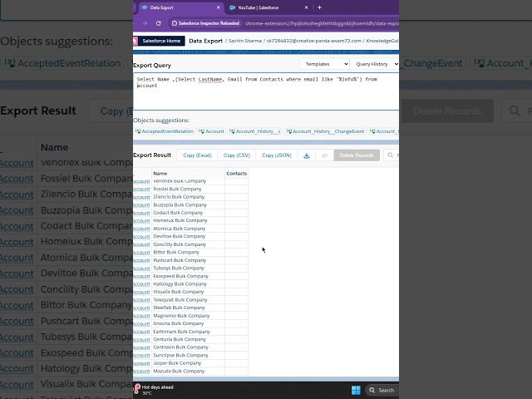Select the Account_History__ChangeEvent suggestion in center window
Viewport: 532px width, 399px height.
pyautogui.click(x=325, y=131)
